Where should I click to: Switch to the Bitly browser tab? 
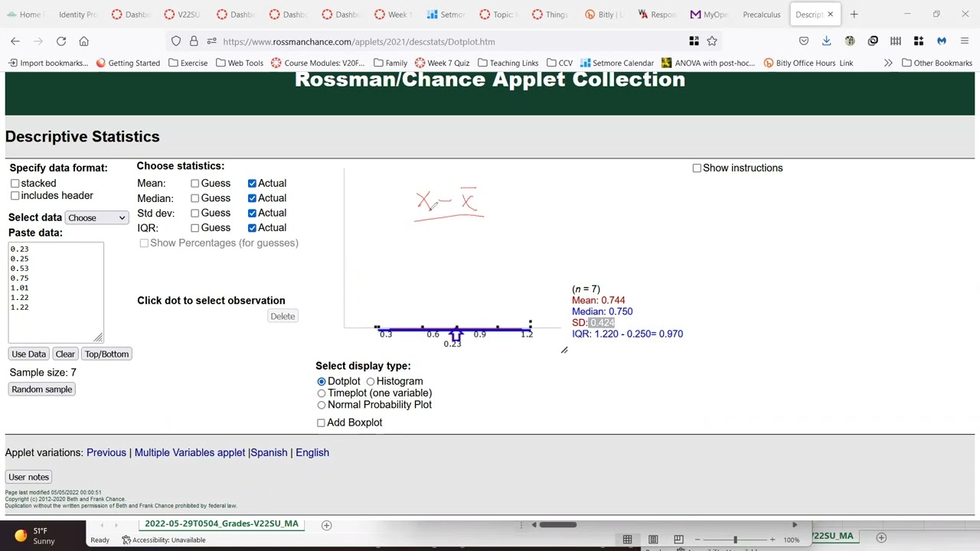click(x=603, y=14)
